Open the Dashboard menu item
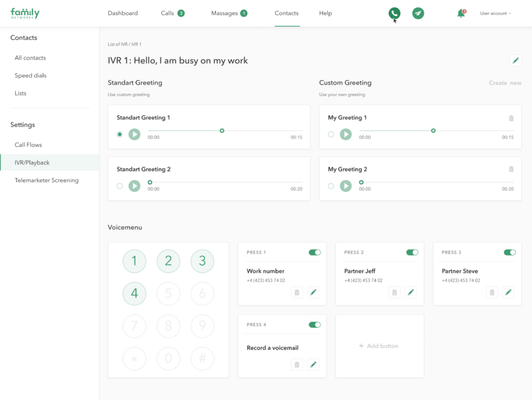 pos(123,13)
